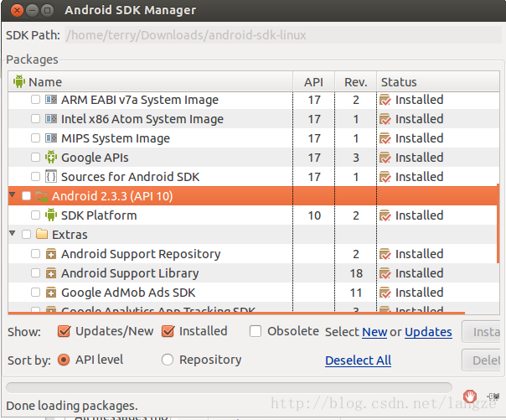
Task: Click the Android Support Library package icon
Action: tap(51, 273)
